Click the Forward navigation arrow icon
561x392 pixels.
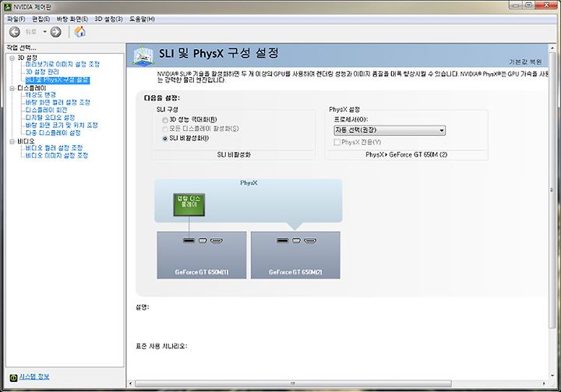pos(55,32)
